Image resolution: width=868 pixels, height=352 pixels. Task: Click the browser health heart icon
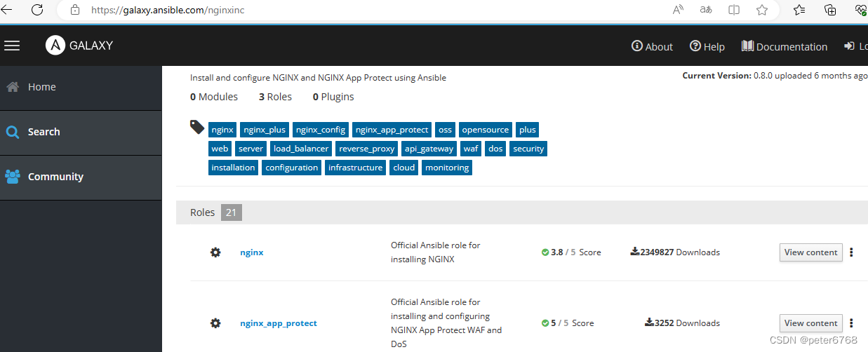861,10
